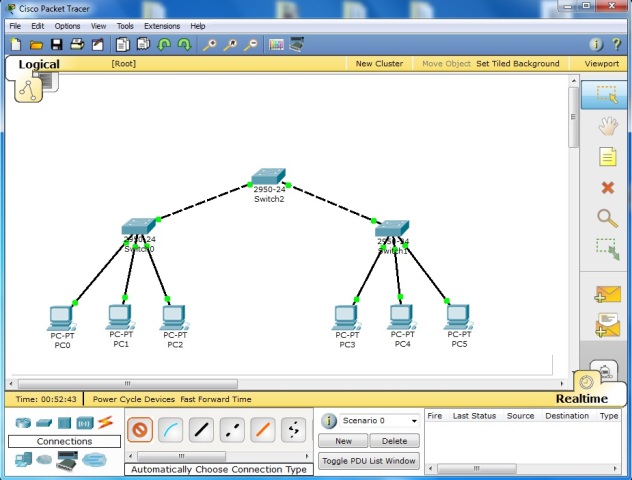This screenshot has width=632, height=480.
Task: Click the Save file toolbar icon
Action: click(56, 45)
